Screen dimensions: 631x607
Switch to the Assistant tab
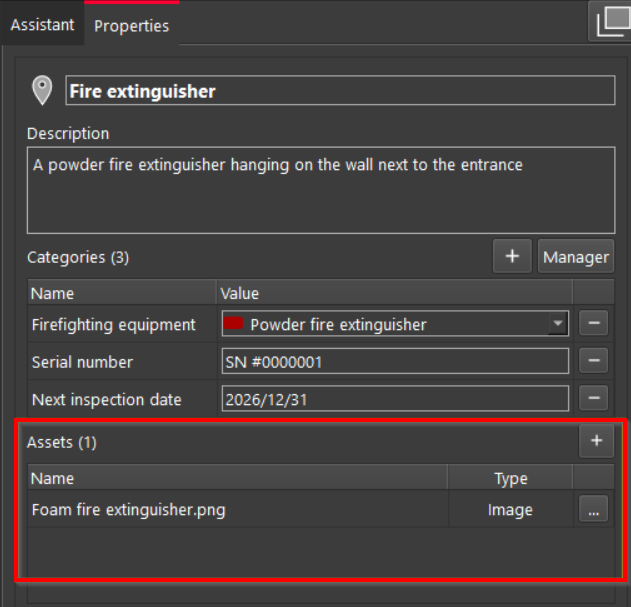pos(42,25)
